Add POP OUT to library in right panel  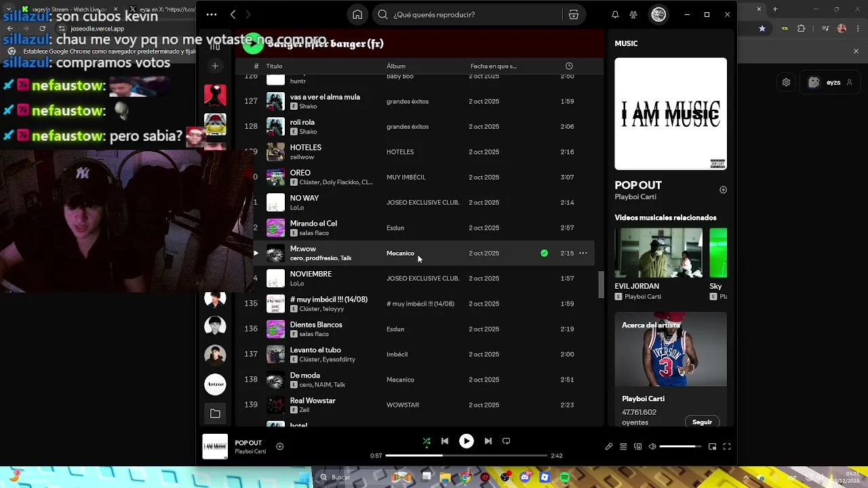click(723, 190)
